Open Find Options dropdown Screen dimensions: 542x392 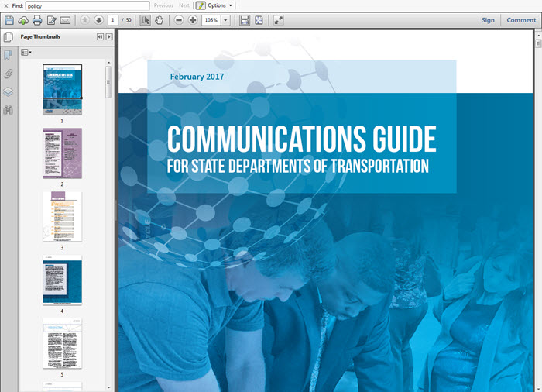pyautogui.click(x=220, y=5)
